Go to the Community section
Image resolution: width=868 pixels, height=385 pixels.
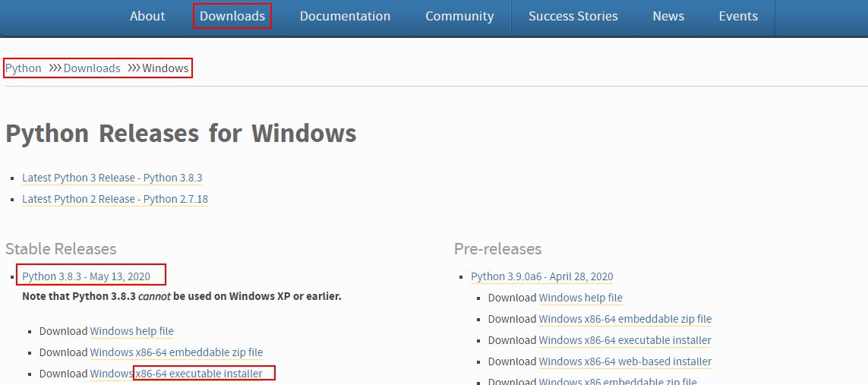(x=459, y=16)
